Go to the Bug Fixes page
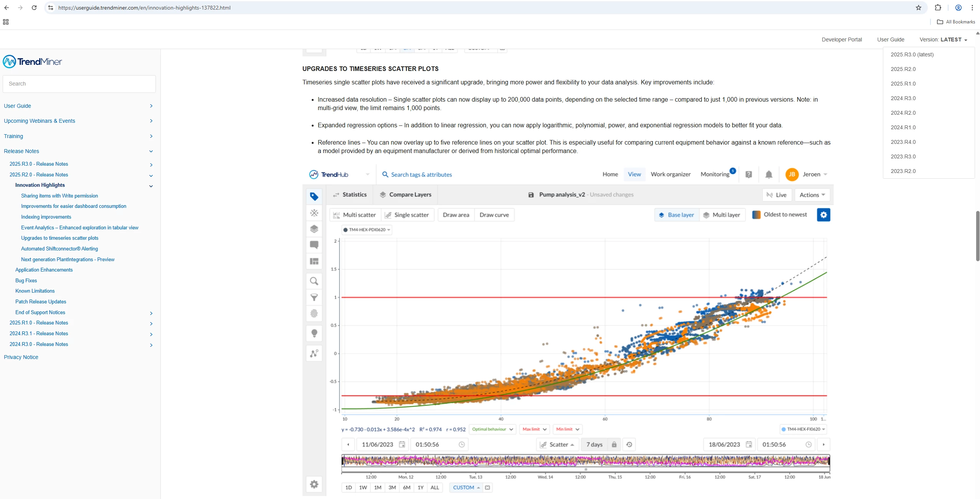Image resolution: width=980 pixels, height=499 pixels. point(26,280)
